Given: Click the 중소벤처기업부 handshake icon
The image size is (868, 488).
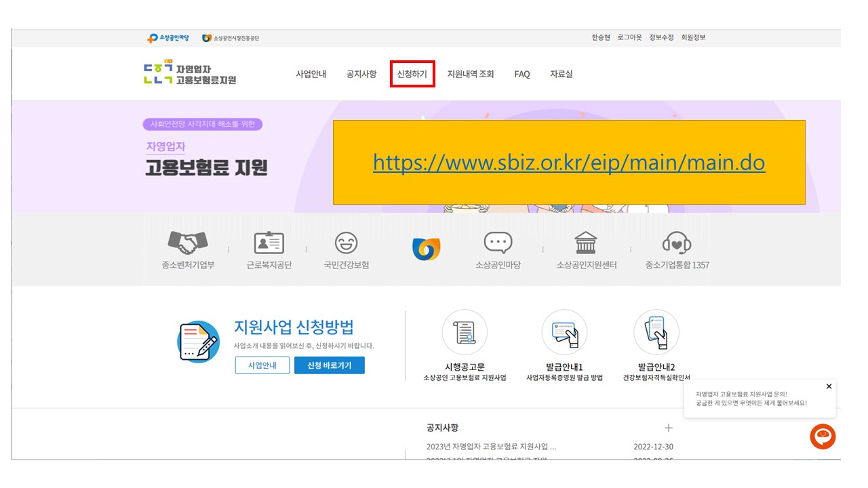Looking at the screenshot, I should pyautogui.click(x=188, y=242).
